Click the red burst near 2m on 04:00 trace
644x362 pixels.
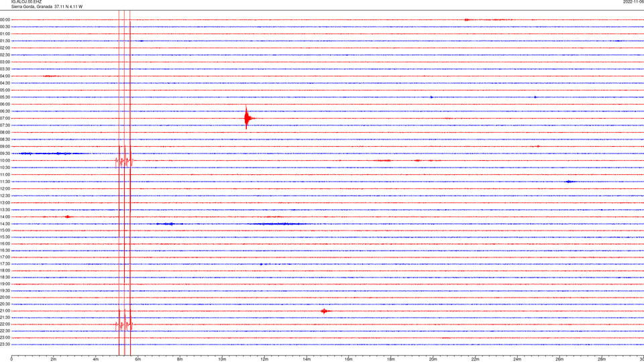tap(52, 76)
